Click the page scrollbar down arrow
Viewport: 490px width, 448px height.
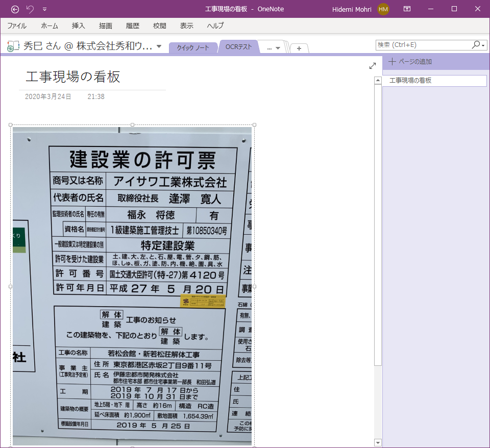[x=378, y=443]
